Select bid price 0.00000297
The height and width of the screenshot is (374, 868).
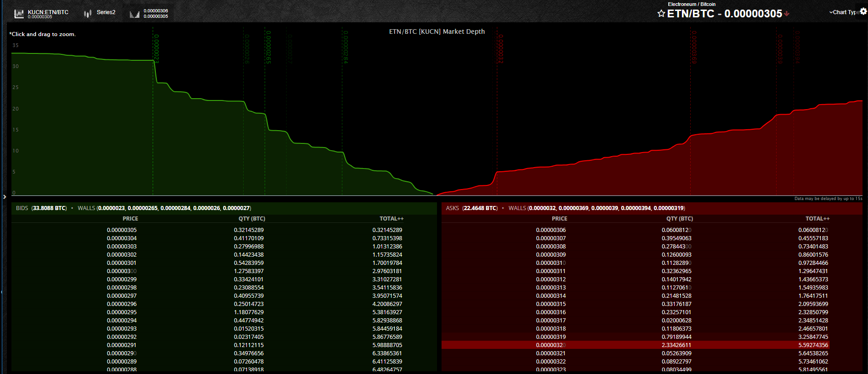[122, 296]
